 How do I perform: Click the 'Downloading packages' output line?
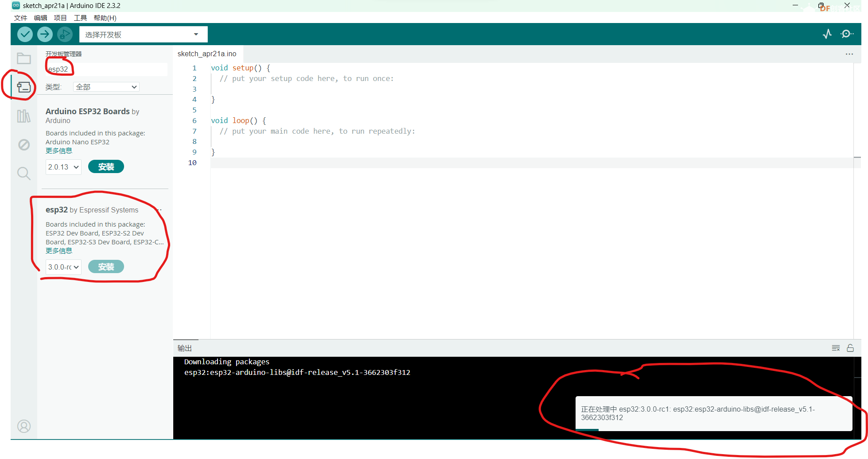pyautogui.click(x=227, y=362)
